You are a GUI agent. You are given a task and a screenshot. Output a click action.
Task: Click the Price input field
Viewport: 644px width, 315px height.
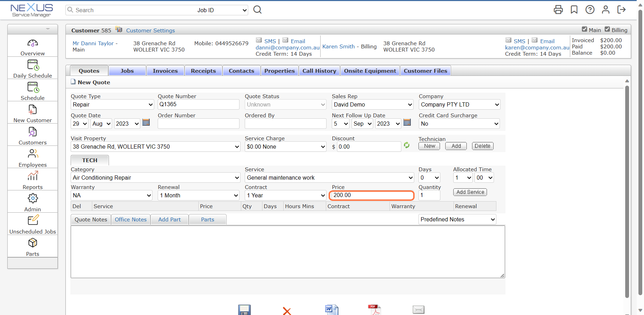pos(372,195)
